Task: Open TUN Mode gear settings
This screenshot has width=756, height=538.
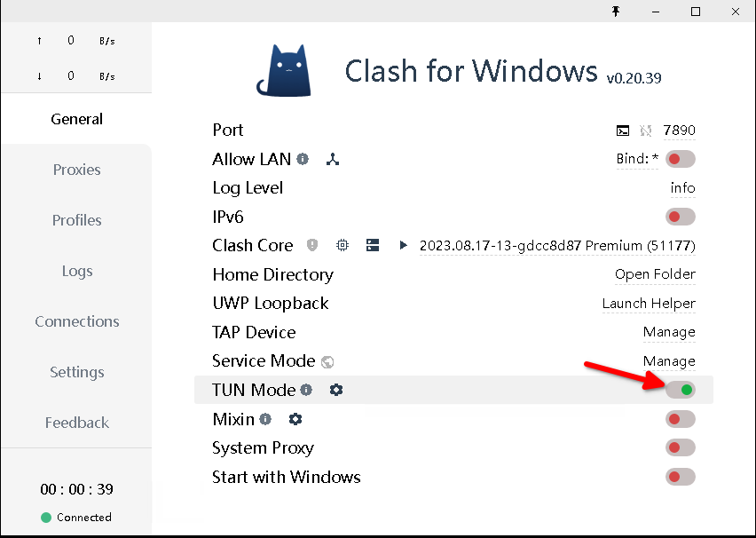Action: pos(336,390)
